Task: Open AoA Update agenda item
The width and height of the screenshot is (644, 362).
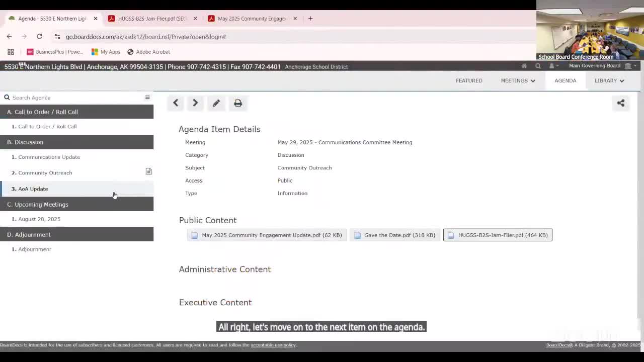Action: coord(76,189)
